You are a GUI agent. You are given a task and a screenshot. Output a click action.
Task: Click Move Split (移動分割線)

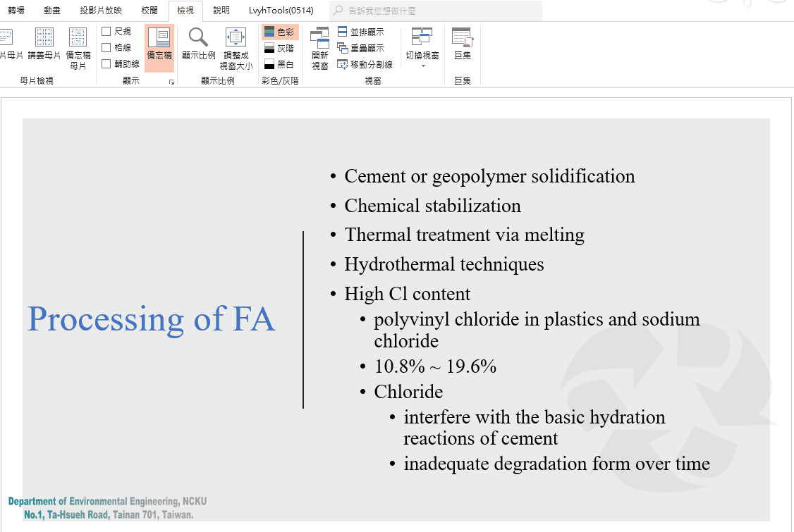(365, 64)
